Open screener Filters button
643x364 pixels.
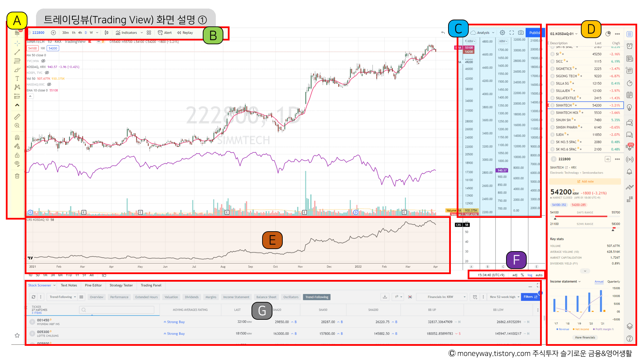click(530, 297)
